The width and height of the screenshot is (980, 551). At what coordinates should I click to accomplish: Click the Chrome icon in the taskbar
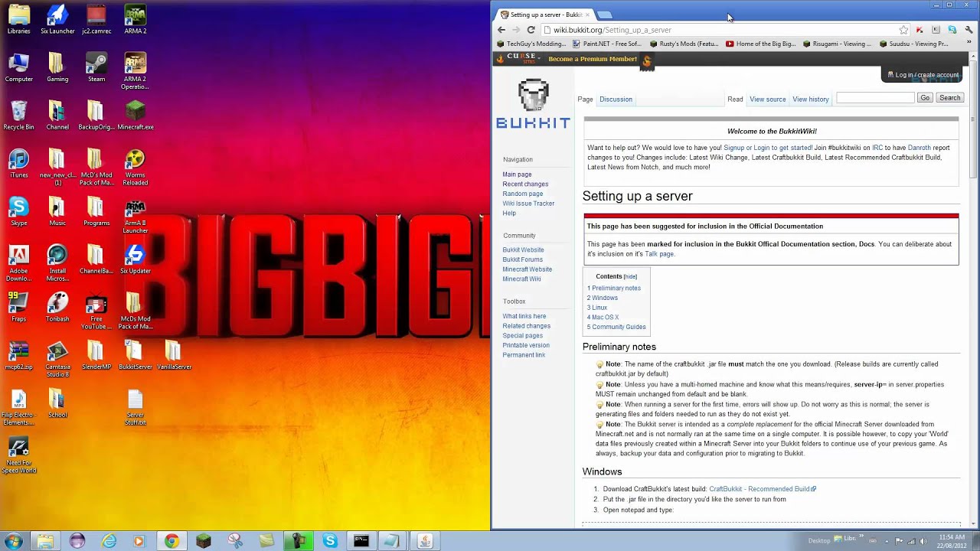point(171,541)
